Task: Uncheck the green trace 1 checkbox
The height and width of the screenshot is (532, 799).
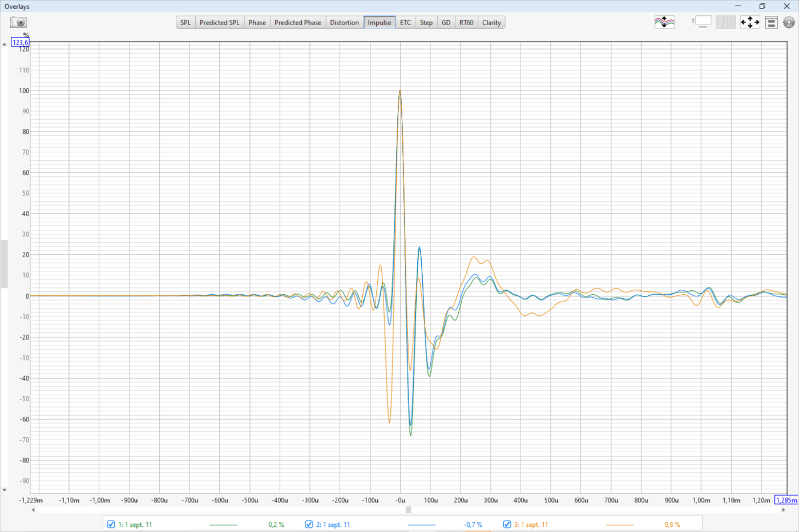Action: (x=111, y=525)
